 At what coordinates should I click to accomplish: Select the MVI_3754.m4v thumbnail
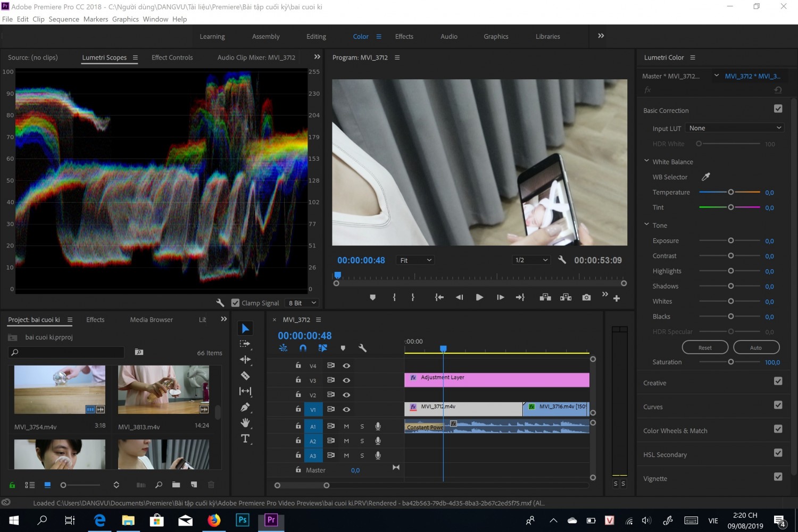(x=60, y=390)
